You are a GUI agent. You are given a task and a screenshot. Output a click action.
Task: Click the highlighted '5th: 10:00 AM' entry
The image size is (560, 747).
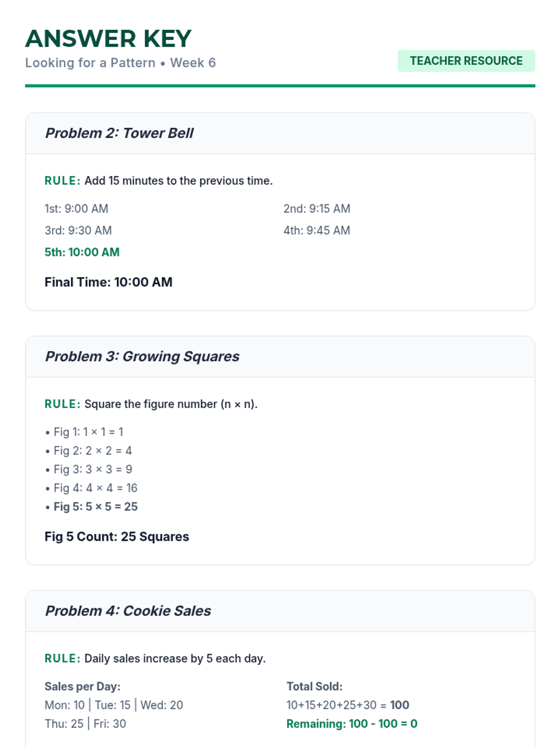82,252
